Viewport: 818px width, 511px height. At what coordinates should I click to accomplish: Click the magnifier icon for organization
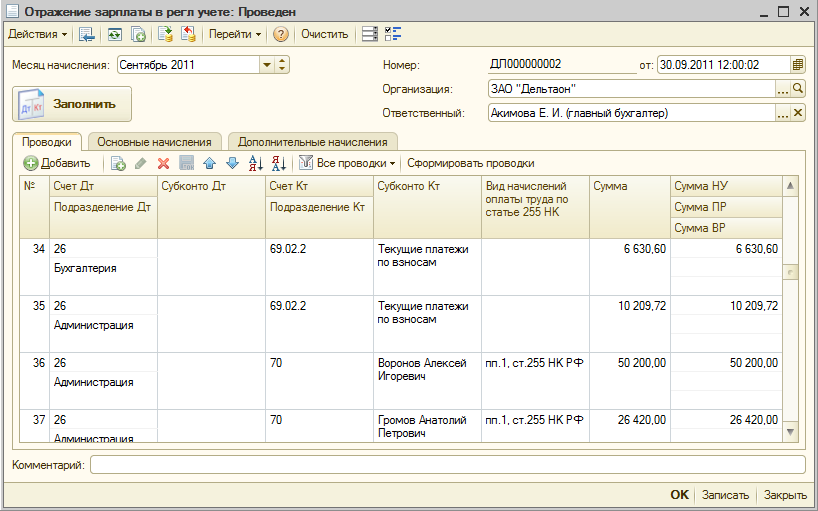tap(798, 89)
